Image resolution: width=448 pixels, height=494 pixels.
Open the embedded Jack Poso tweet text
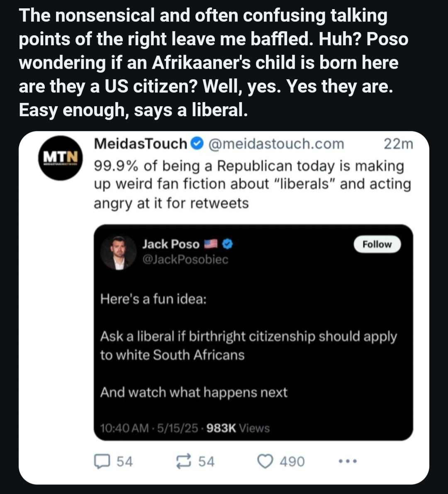click(248, 345)
